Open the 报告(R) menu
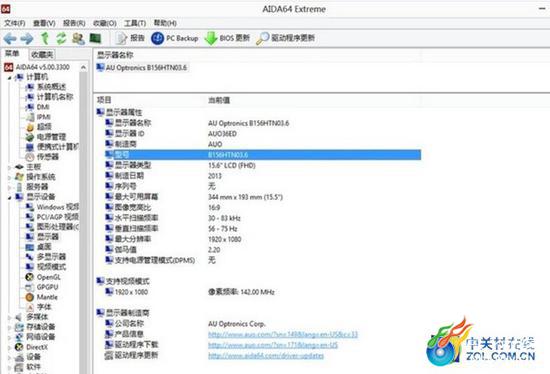 coord(74,23)
